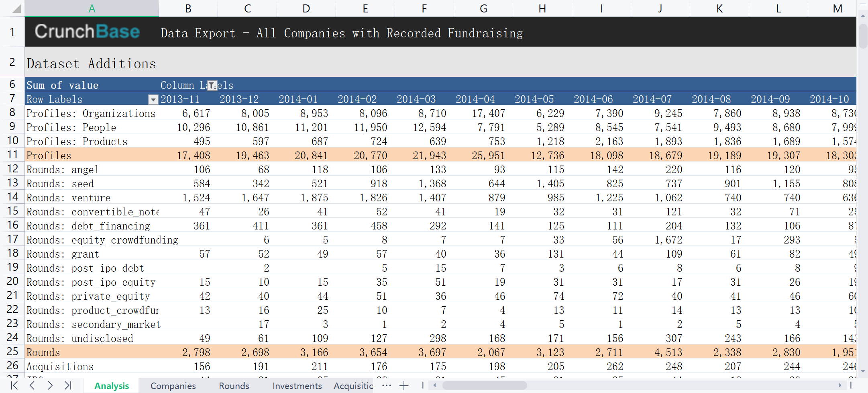This screenshot has height=393, width=868.
Task: Select column G header
Action: pyautogui.click(x=483, y=8)
